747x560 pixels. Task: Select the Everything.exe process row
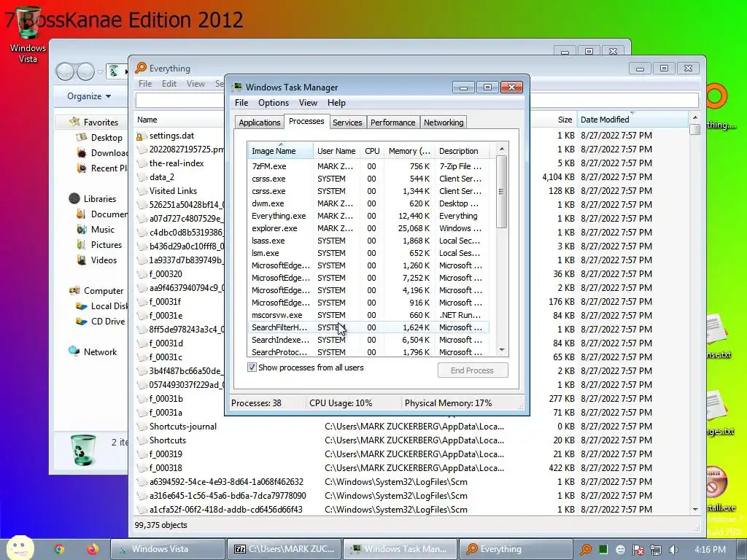pyautogui.click(x=367, y=216)
